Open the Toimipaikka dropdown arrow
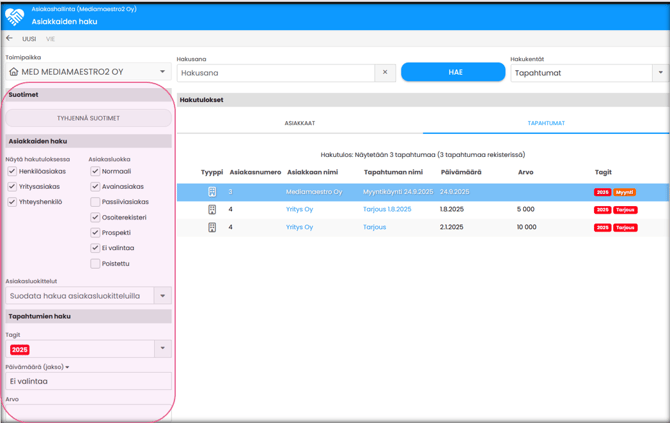Viewport: 670px width, 423px height. click(x=162, y=72)
